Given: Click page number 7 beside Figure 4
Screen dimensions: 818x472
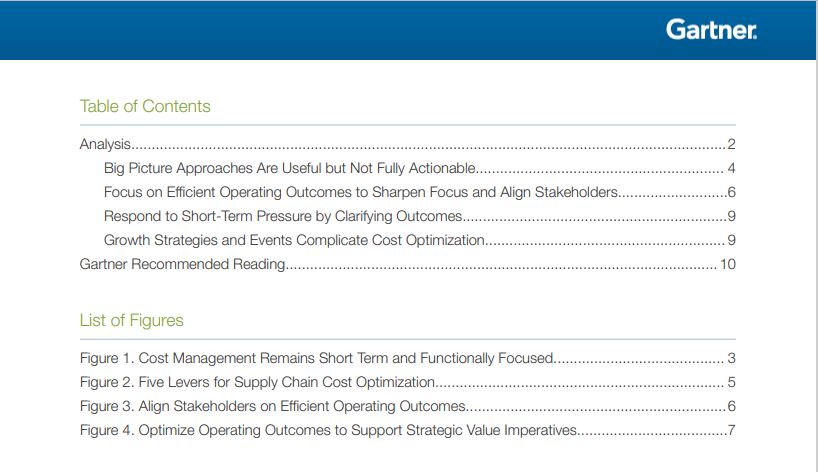Looking at the screenshot, I should [731, 430].
